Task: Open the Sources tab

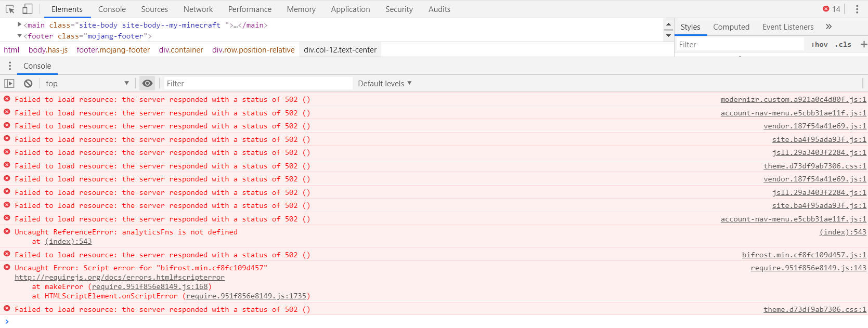Action: pos(154,9)
